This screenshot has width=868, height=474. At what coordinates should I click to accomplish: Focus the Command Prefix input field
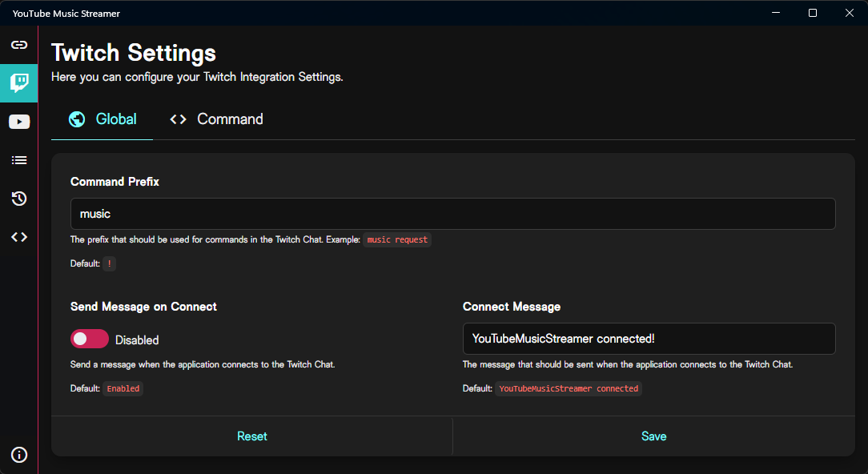coord(453,214)
